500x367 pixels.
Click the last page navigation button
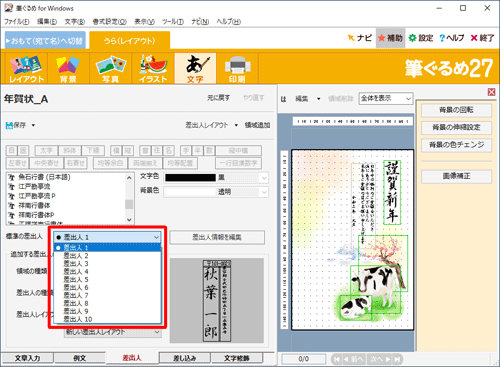[397, 359]
